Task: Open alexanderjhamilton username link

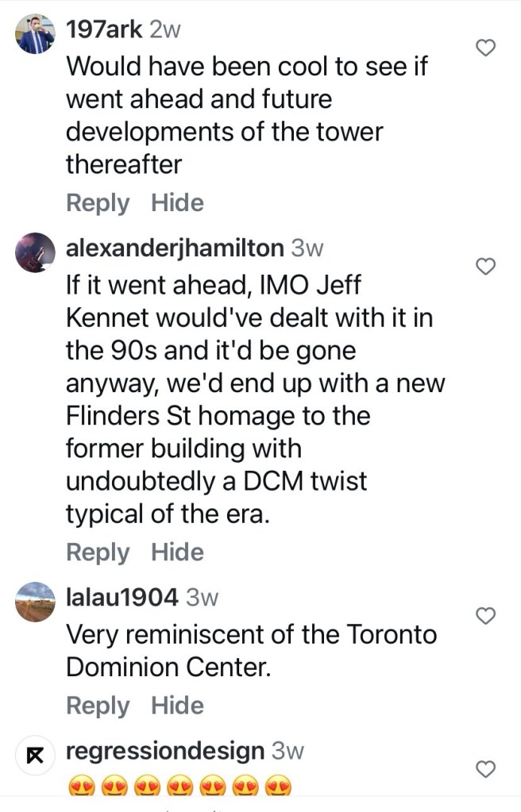Action: click(x=174, y=248)
